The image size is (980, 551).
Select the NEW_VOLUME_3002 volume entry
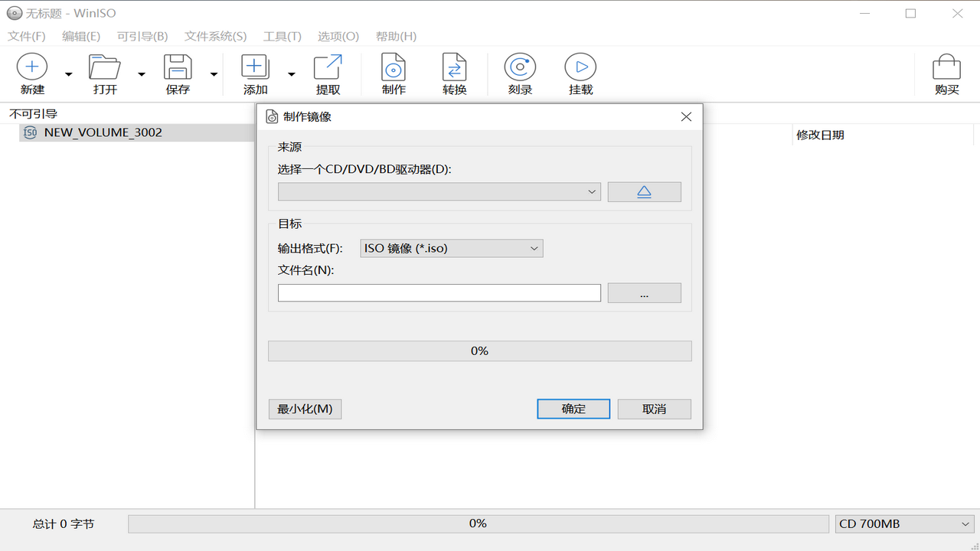pyautogui.click(x=103, y=132)
